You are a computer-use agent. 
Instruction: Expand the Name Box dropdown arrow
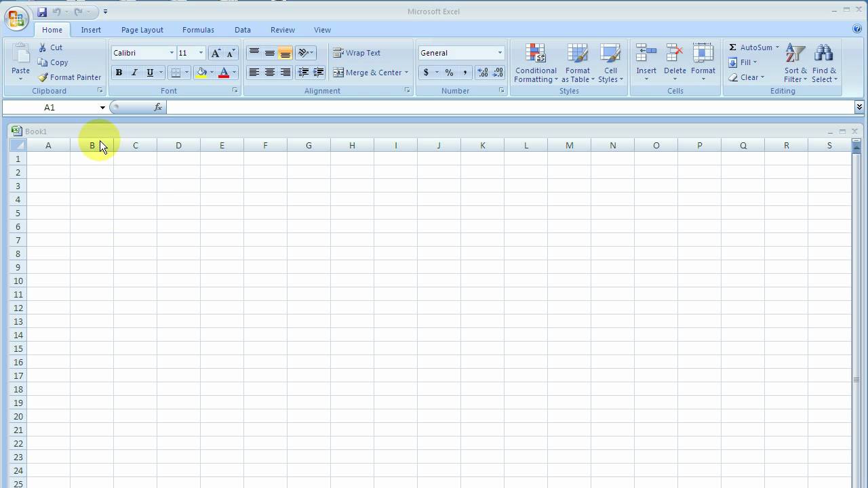point(102,107)
